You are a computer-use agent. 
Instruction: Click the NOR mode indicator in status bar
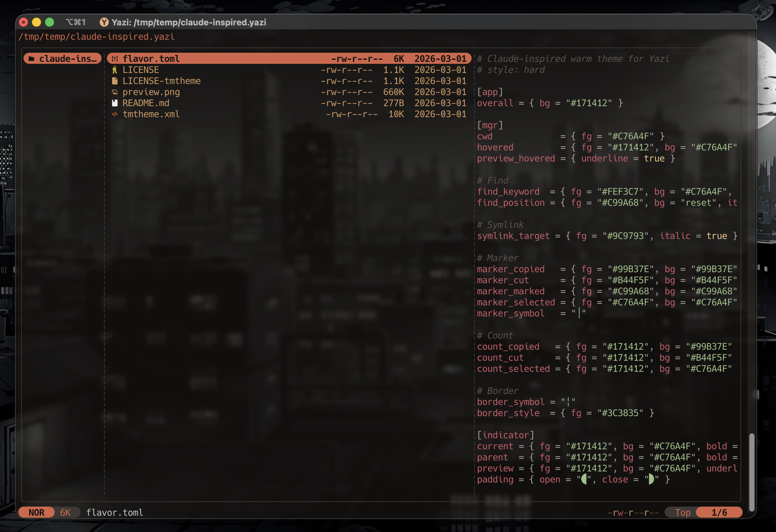(x=36, y=512)
